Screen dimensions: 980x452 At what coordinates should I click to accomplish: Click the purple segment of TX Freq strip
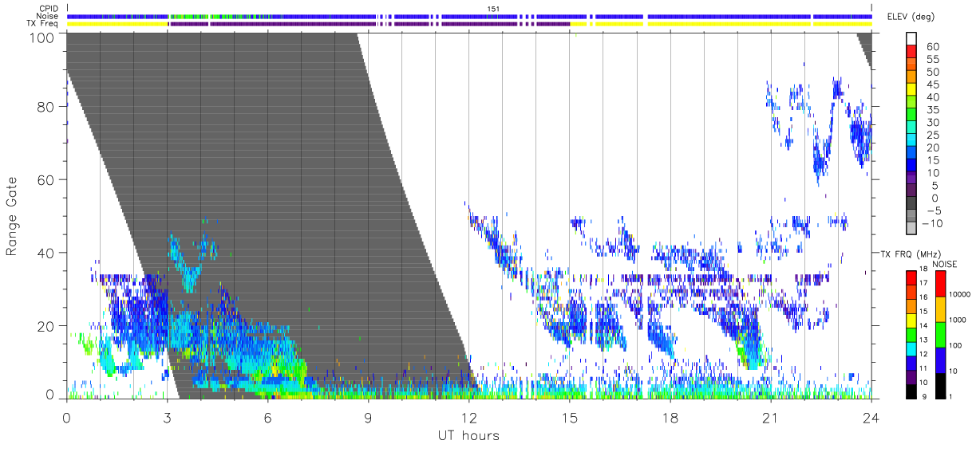(x=369, y=24)
